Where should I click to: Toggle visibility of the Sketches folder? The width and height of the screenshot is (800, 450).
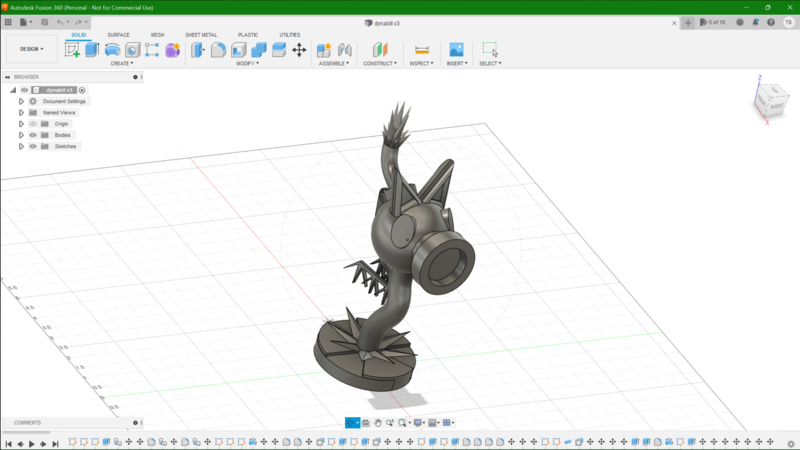coord(33,146)
